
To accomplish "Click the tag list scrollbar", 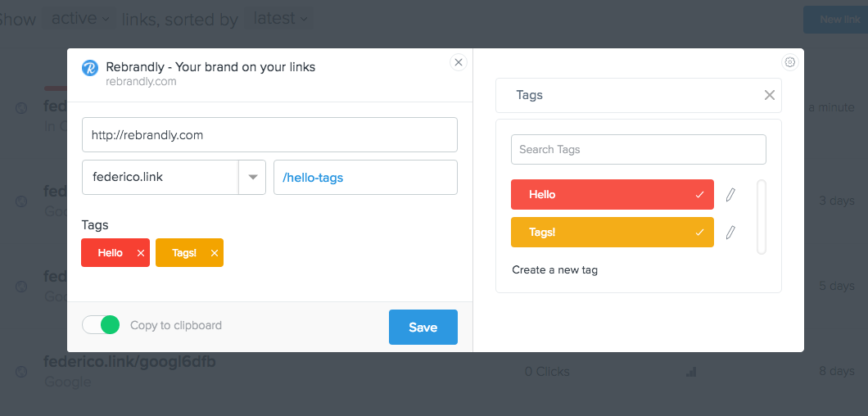I will pyautogui.click(x=762, y=216).
